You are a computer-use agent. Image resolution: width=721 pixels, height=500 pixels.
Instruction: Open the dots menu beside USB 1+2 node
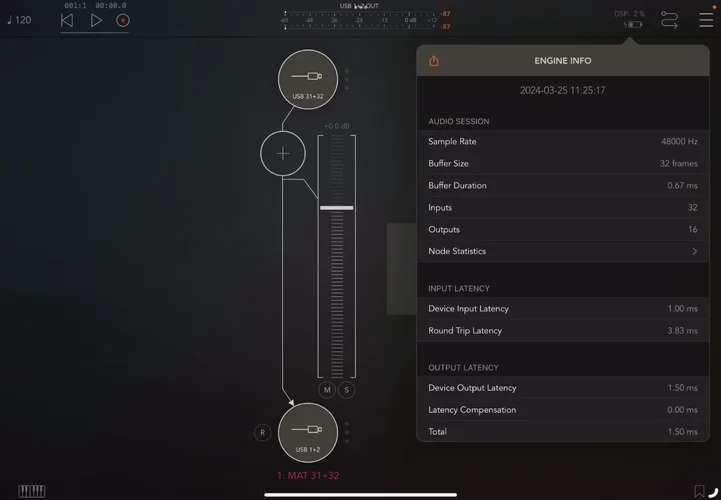[x=347, y=433]
